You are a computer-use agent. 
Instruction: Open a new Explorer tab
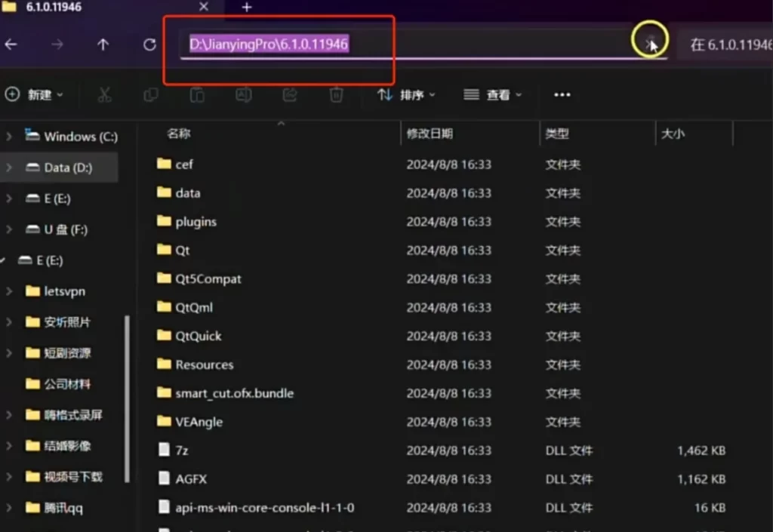[247, 8]
